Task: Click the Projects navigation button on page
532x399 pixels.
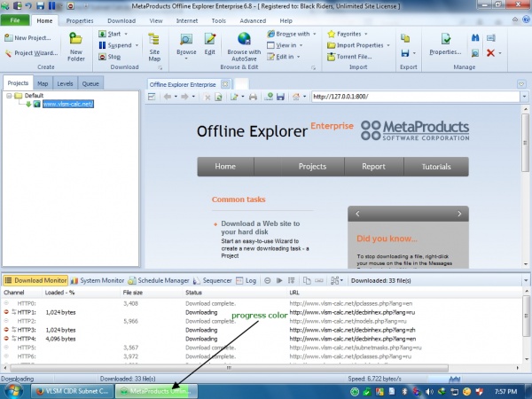Action: (x=312, y=166)
